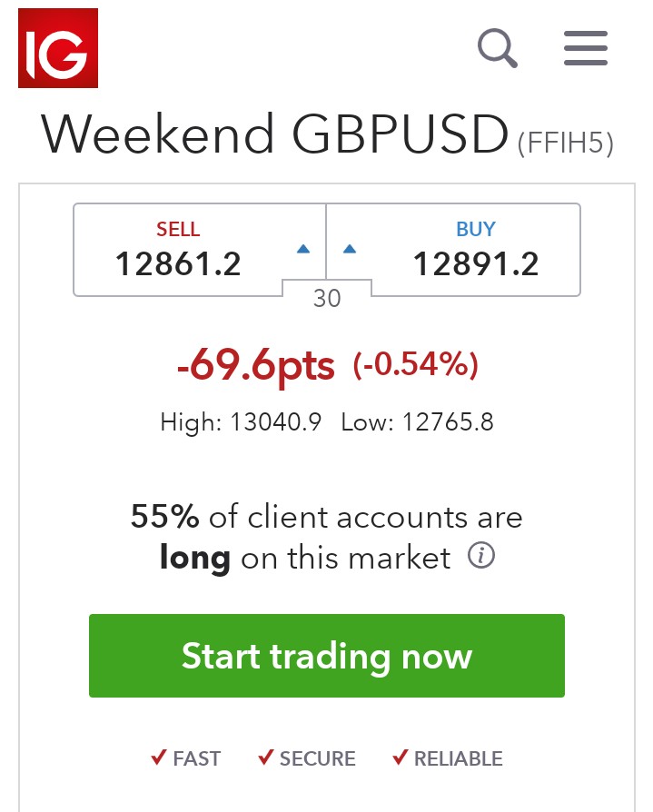Click the -69.6pts change value
The height and width of the screenshot is (812, 653).
click(256, 366)
